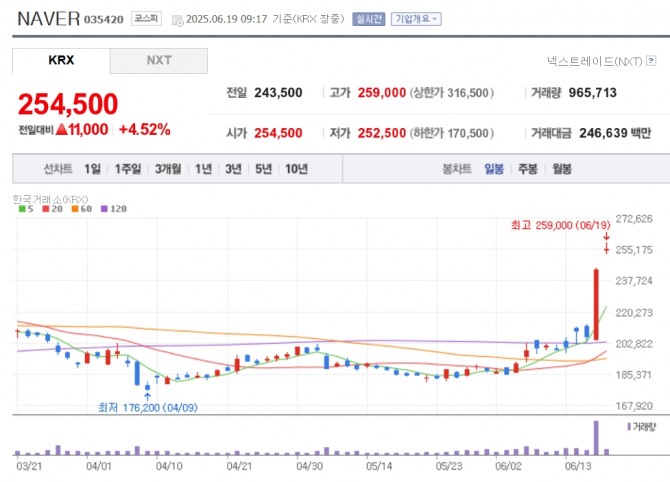
Task: Click the 코스피 market label
Action: coord(146,18)
